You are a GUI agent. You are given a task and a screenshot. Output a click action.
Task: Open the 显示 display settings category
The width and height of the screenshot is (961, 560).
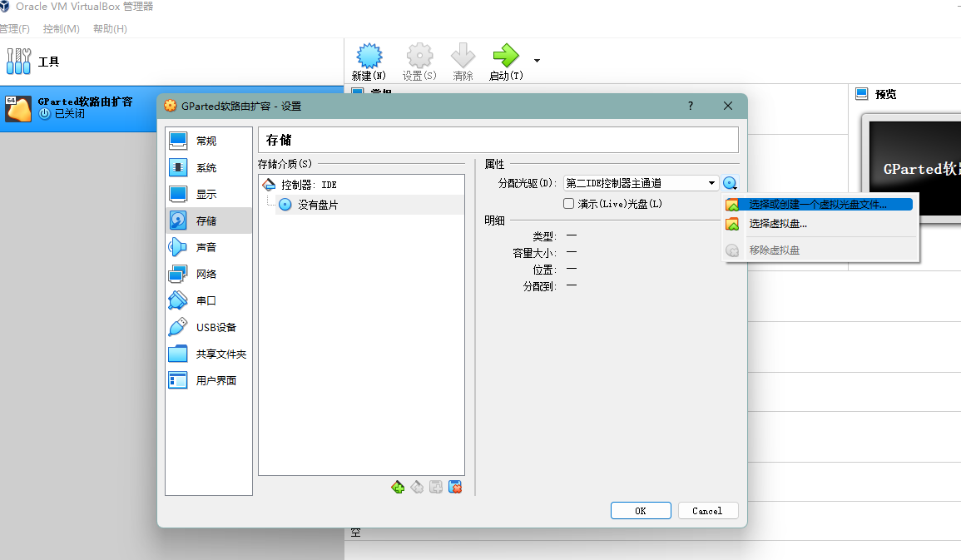point(208,194)
